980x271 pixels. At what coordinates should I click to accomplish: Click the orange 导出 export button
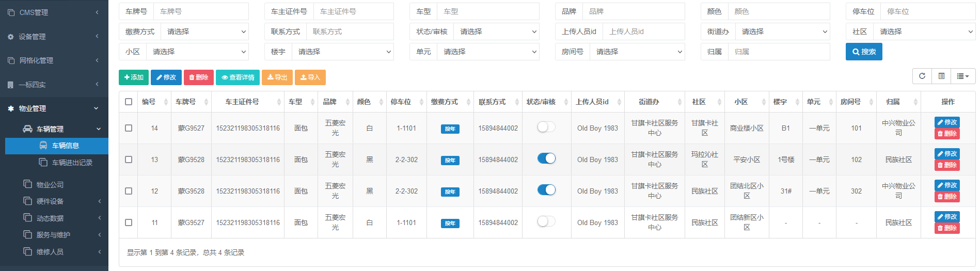tap(277, 77)
